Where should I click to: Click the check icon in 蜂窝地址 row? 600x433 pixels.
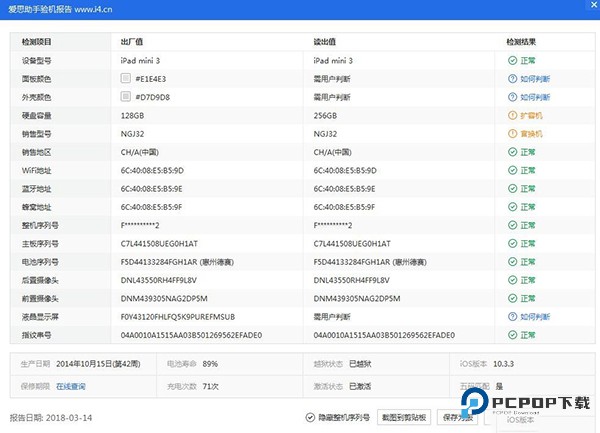pos(512,207)
